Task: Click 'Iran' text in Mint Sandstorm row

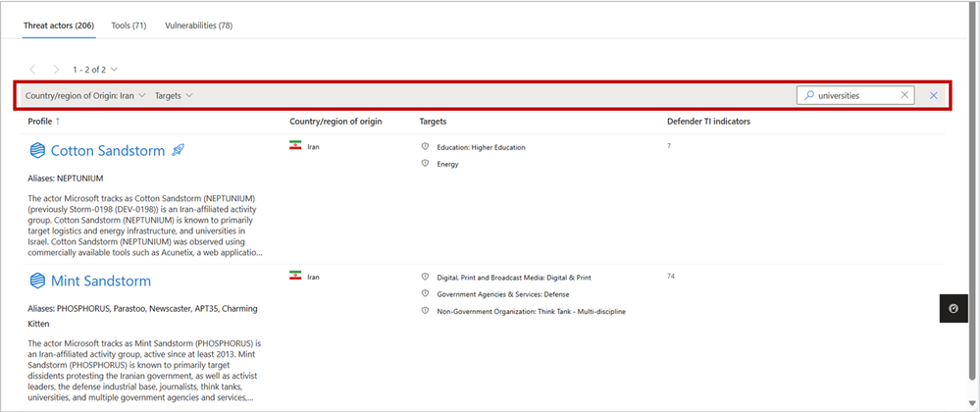Action: 313,277
